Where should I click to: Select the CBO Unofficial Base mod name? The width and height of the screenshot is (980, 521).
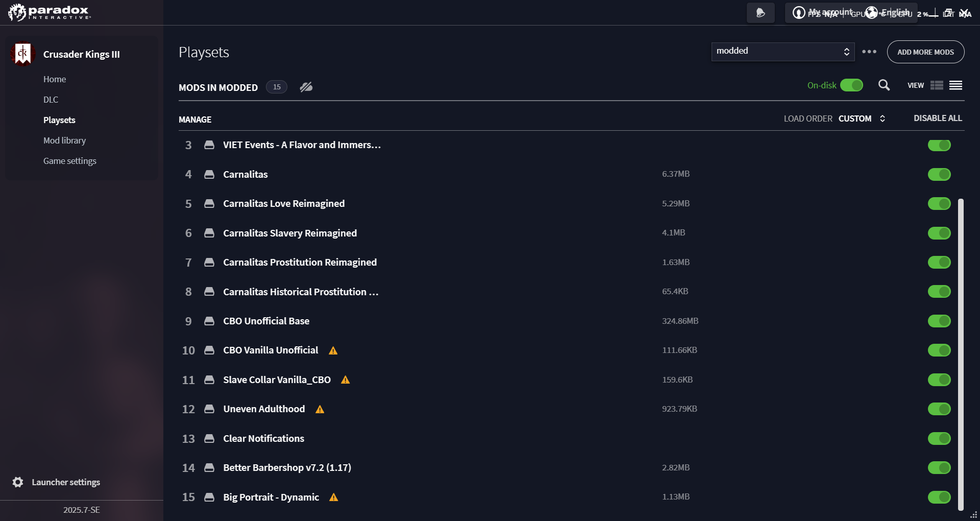coord(266,321)
